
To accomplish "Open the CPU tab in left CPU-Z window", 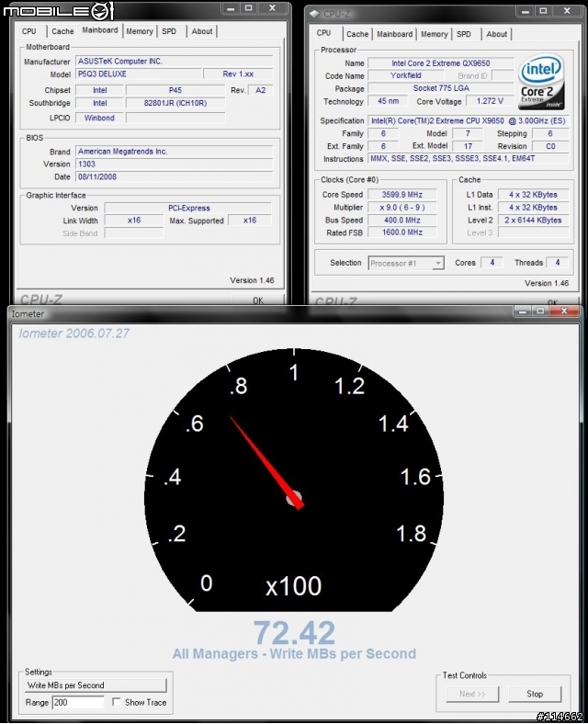I will point(29,31).
